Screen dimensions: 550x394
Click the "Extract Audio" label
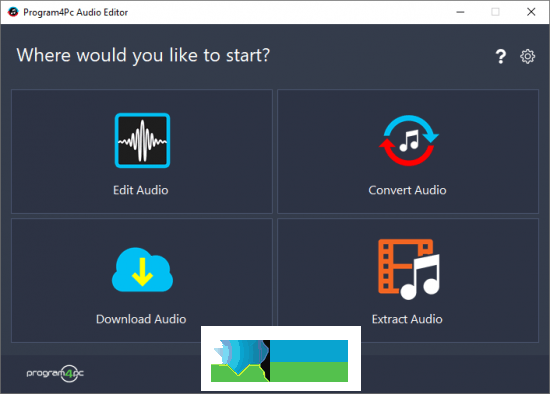pos(407,319)
